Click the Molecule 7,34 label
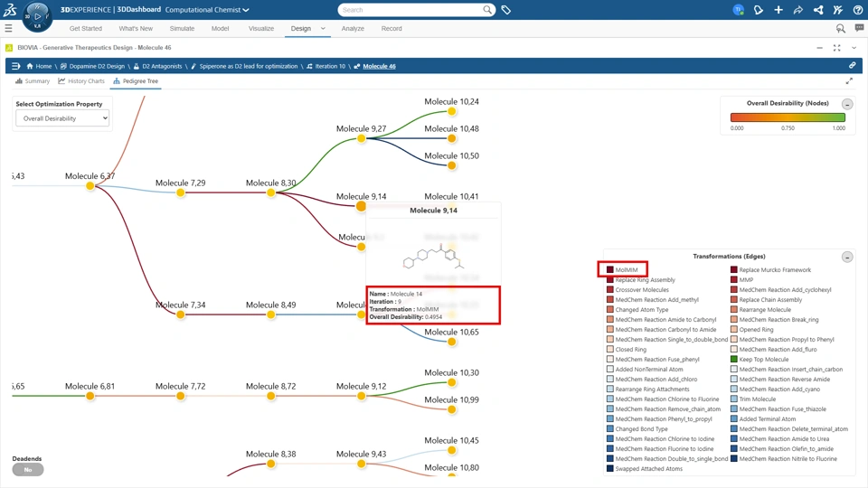Viewport: 868px width, 488px height. point(181,305)
